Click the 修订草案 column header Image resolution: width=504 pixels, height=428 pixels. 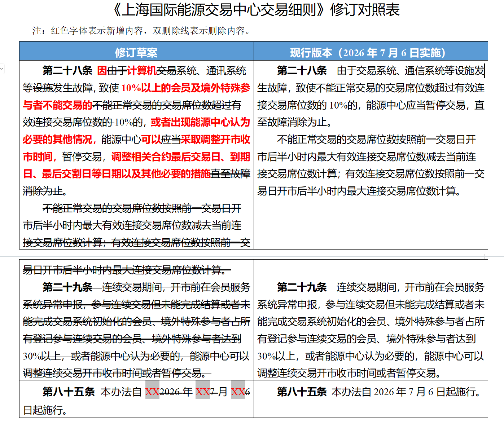[x=136, y=53]
